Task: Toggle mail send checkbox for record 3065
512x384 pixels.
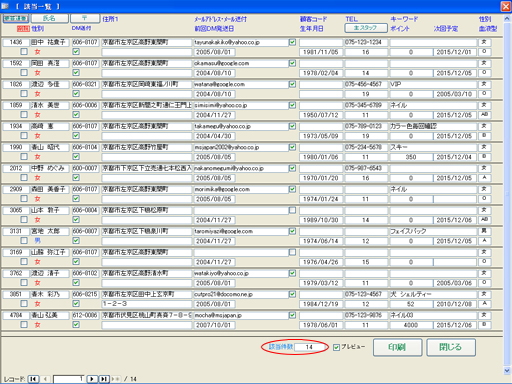Action: tap(292, 210)
